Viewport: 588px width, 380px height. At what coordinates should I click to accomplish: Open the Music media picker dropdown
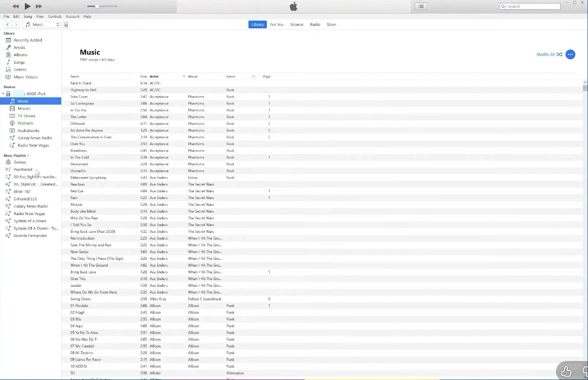tap(41, 24)
